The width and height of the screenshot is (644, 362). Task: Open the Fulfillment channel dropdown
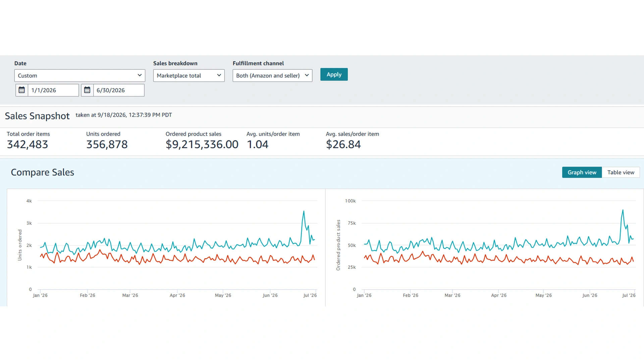(272, 75)
